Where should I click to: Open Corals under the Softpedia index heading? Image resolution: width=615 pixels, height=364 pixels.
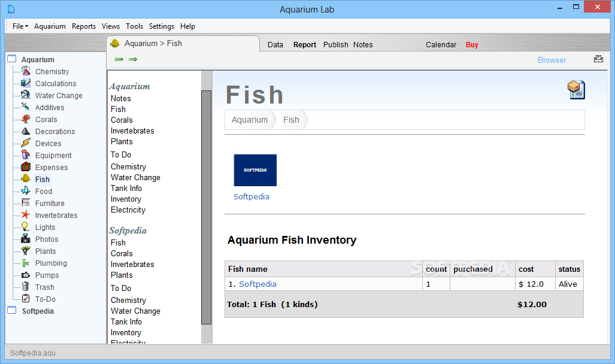tap(122, 253)
